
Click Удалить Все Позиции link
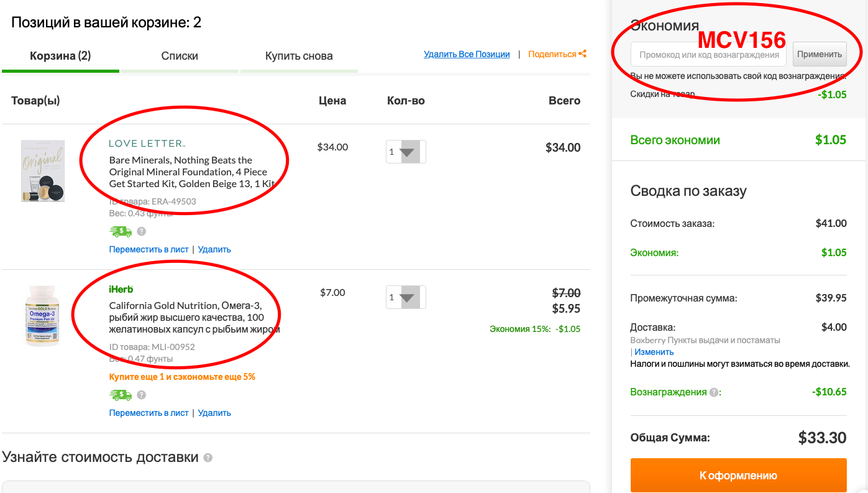(x=467, y=54)
